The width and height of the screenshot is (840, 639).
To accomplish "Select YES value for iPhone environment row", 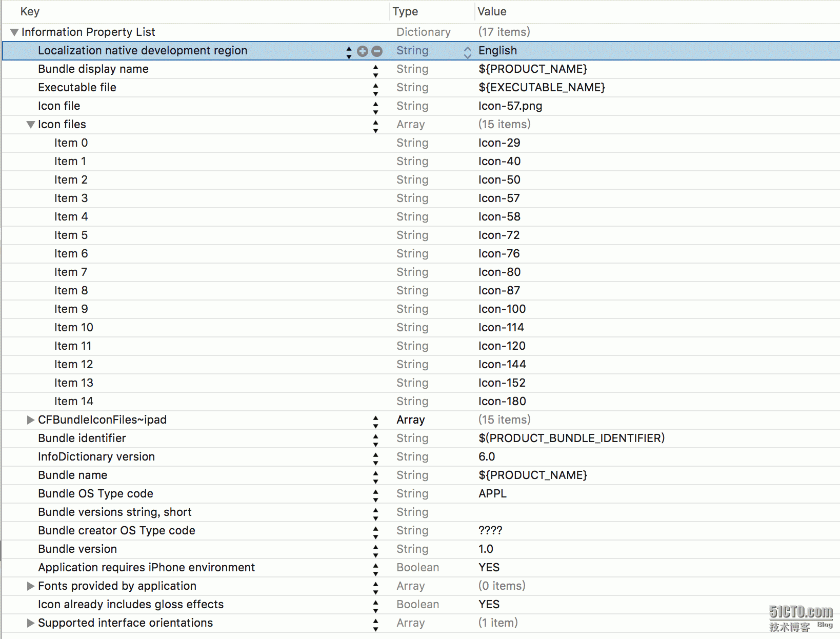I will pyautogui.click(x=489, y=567).
